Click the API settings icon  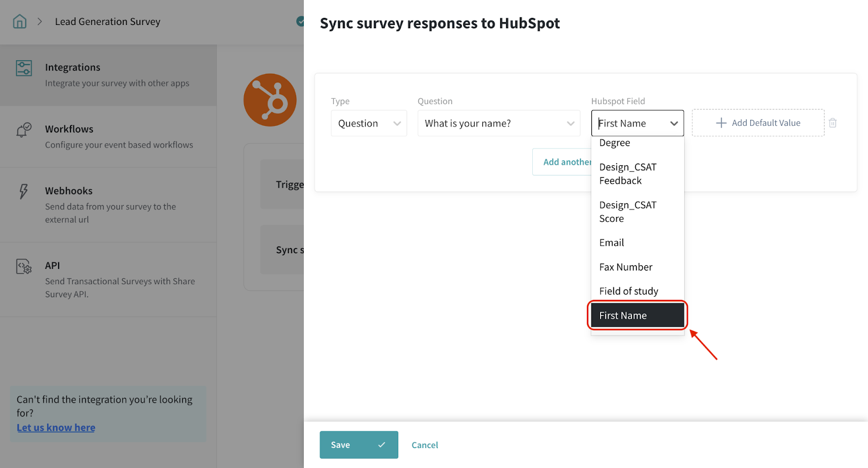pyautogui.click(x=24, y=267)
